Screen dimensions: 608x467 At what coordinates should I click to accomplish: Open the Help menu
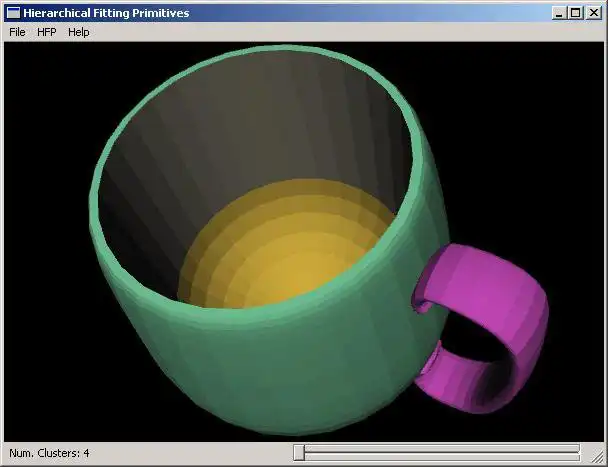pos(79,32)
